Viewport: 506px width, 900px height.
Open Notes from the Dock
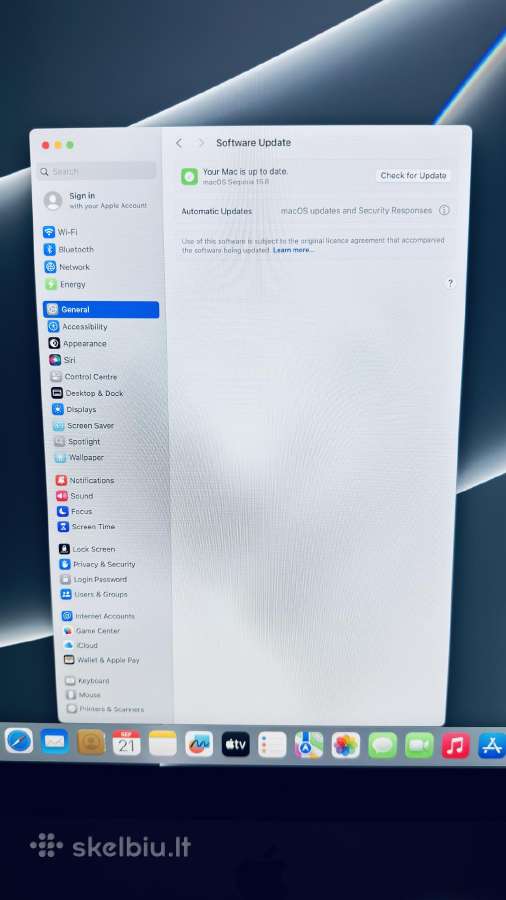point(163,743)
